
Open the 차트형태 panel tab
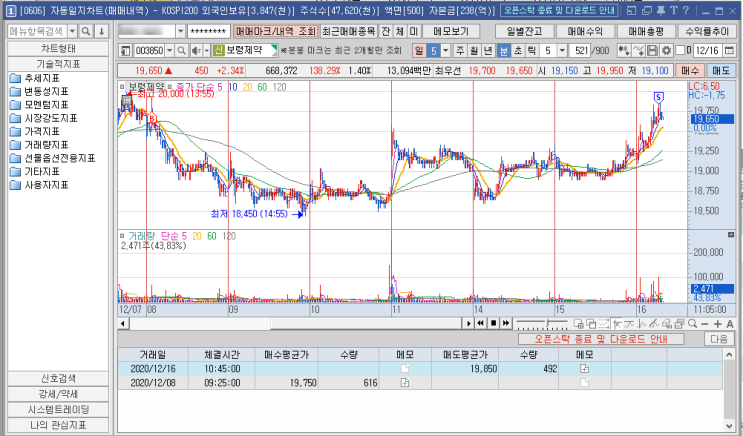pyautogui.click(x=58, y=49)
